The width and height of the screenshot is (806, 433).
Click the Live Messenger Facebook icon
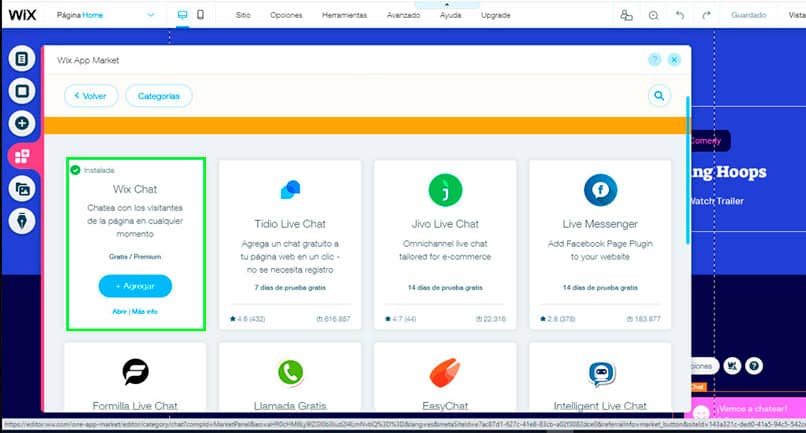(600, 190)
